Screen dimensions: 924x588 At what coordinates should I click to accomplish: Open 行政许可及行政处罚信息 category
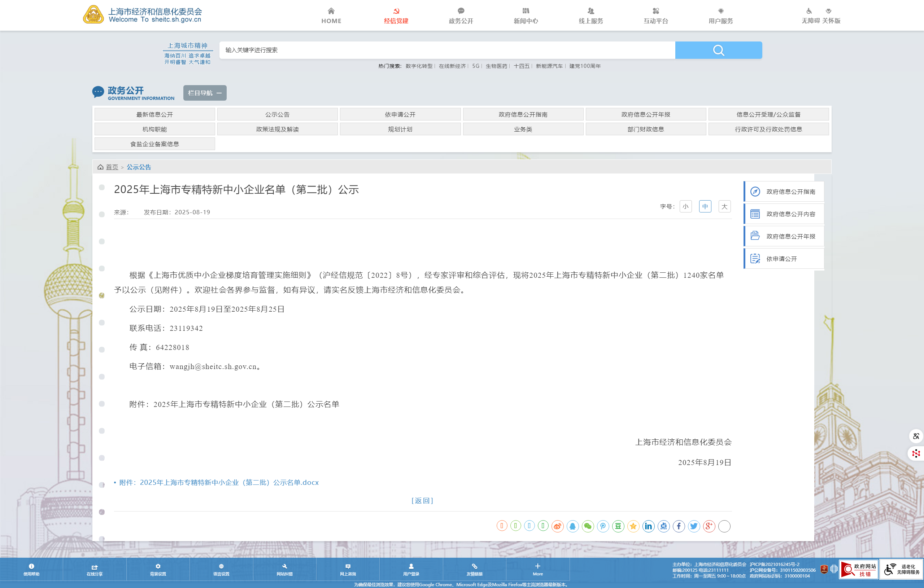click(768, 129)
